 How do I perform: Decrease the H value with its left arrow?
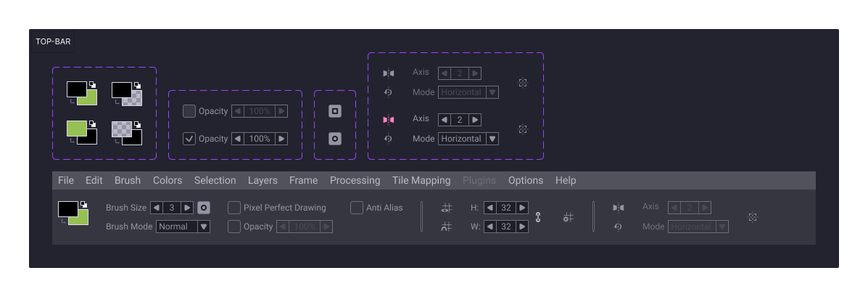tap(490, 208)
